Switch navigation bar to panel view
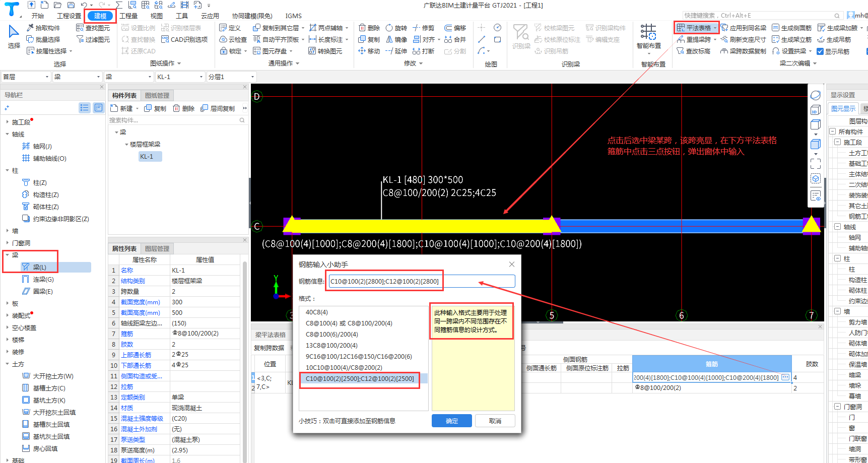 pos(98,108)
